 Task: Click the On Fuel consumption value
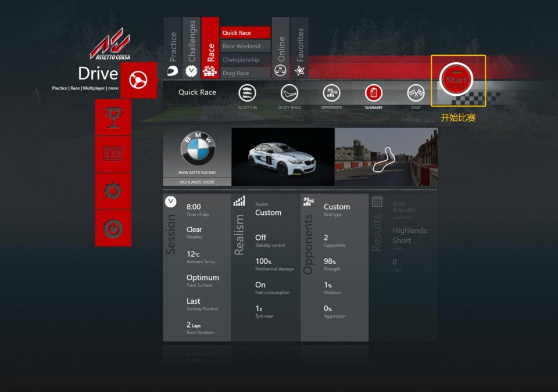[x=260, y=285]
